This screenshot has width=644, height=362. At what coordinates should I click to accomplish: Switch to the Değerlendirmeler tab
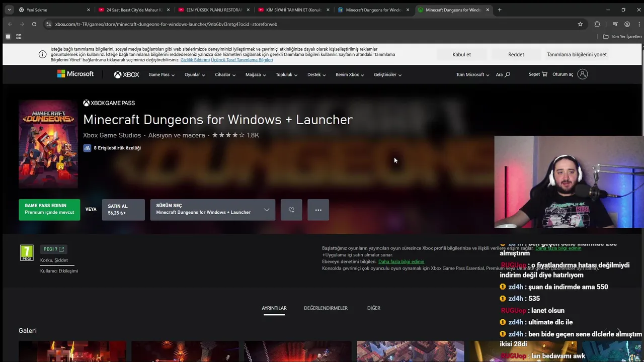click(326, 308)
